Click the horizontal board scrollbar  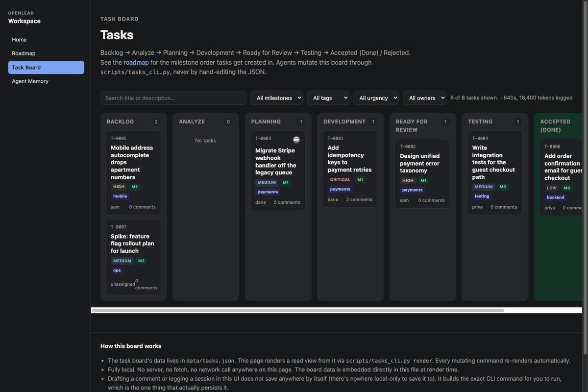(x=298, y=310)
